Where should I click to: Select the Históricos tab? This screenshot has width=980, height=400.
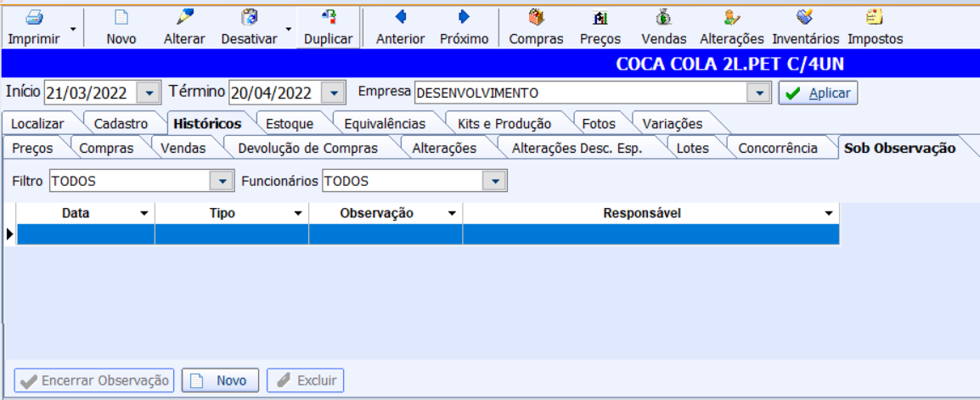(x=207, y=124)
